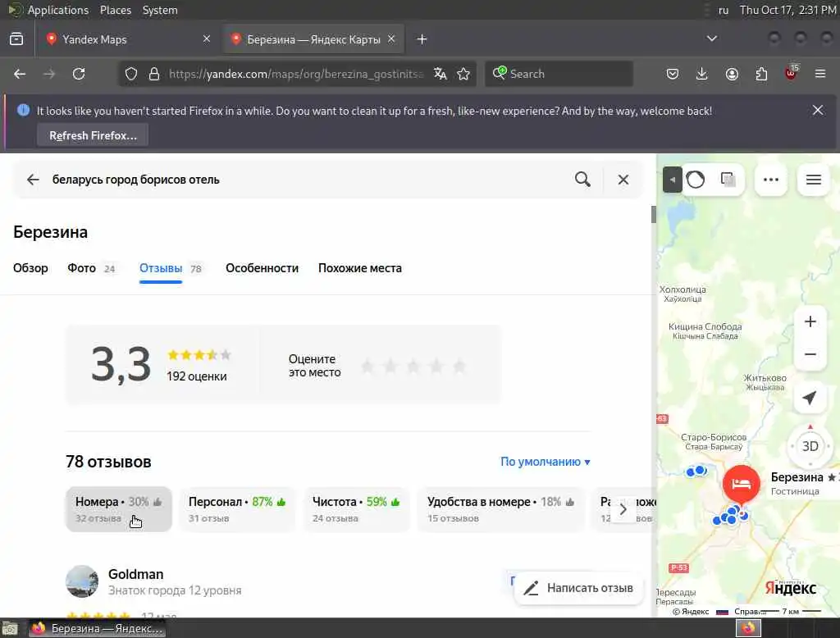The height and width of the screenshot is (638, 840).
Task: Open the extensions puzzle icon
Action: tap(761, 74)
